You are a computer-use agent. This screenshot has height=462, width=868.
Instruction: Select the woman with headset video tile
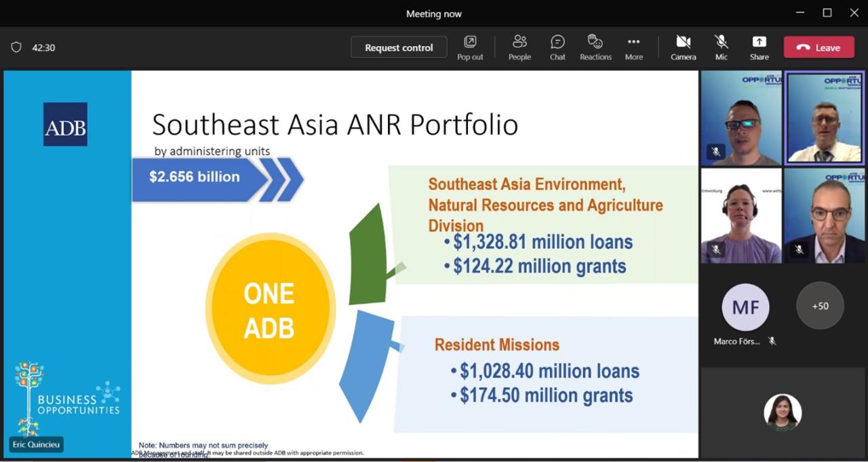741,216
